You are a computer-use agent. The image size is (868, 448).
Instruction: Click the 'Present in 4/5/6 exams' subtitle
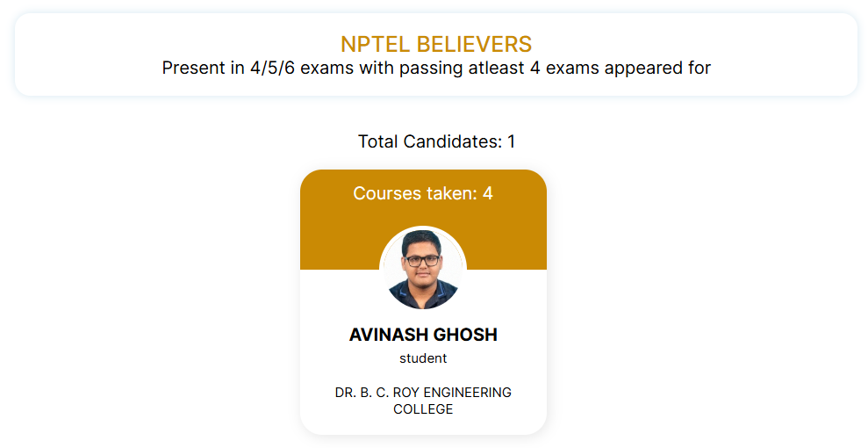(436, 68)
